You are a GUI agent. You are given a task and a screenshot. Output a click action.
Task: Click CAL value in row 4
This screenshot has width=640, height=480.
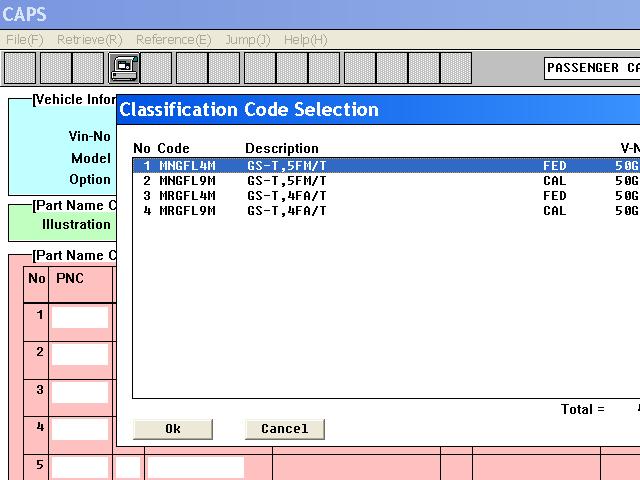[555, 211]
